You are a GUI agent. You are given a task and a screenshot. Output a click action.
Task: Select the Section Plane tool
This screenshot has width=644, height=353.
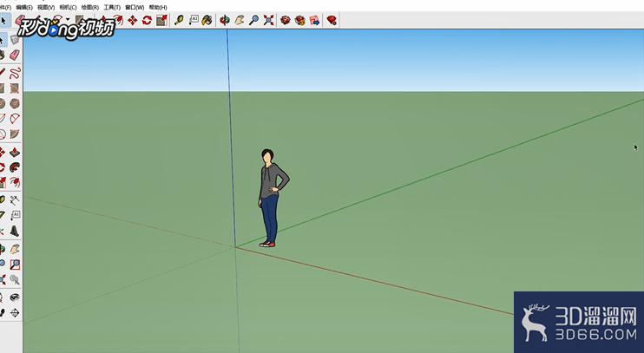pos(15,313)
